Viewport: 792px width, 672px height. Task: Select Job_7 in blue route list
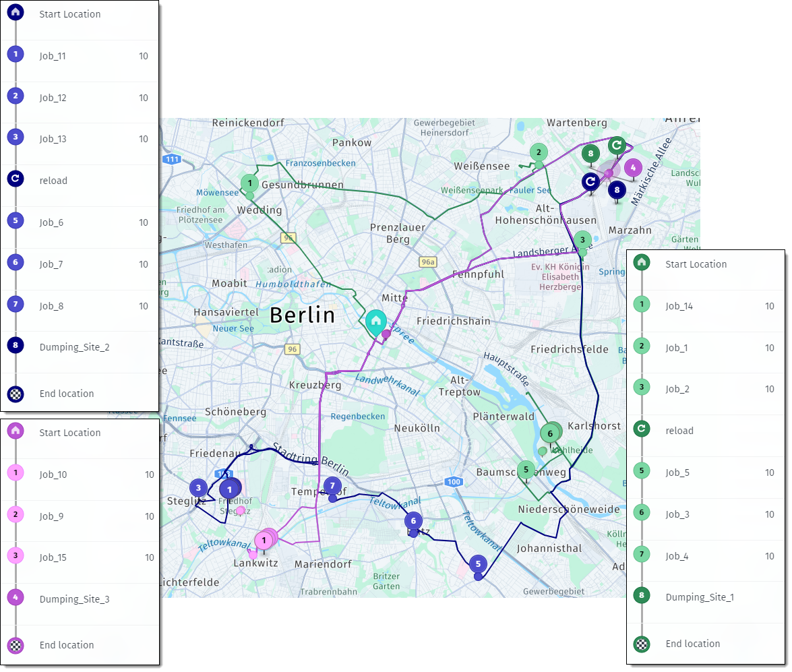tap(80, 264)
